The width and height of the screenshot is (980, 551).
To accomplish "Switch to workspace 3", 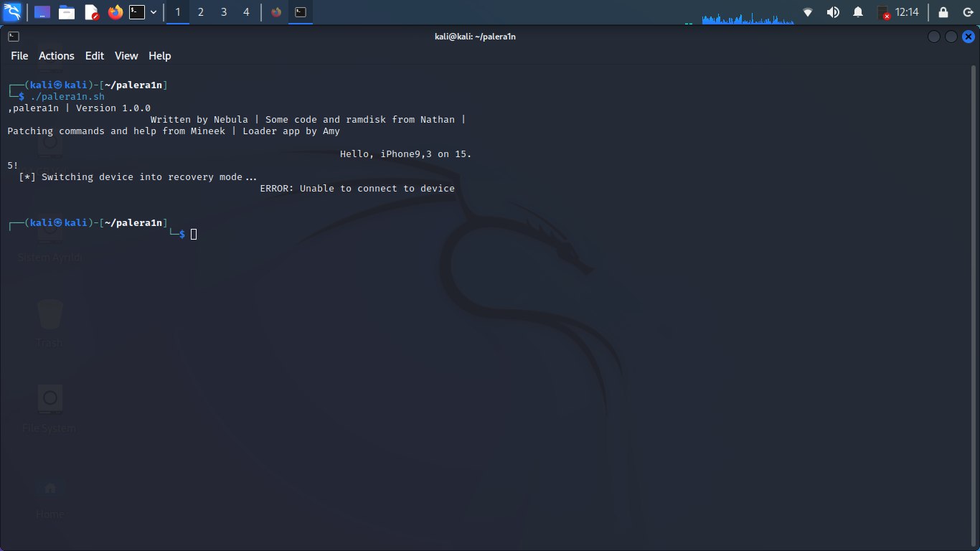I will [223, 11].
